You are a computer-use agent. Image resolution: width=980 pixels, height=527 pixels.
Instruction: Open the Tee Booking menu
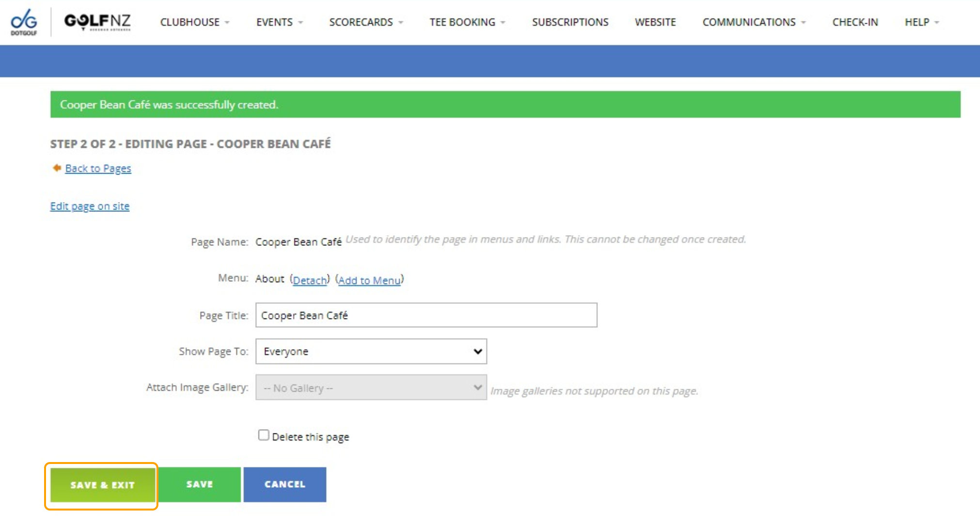click(467, 22)
